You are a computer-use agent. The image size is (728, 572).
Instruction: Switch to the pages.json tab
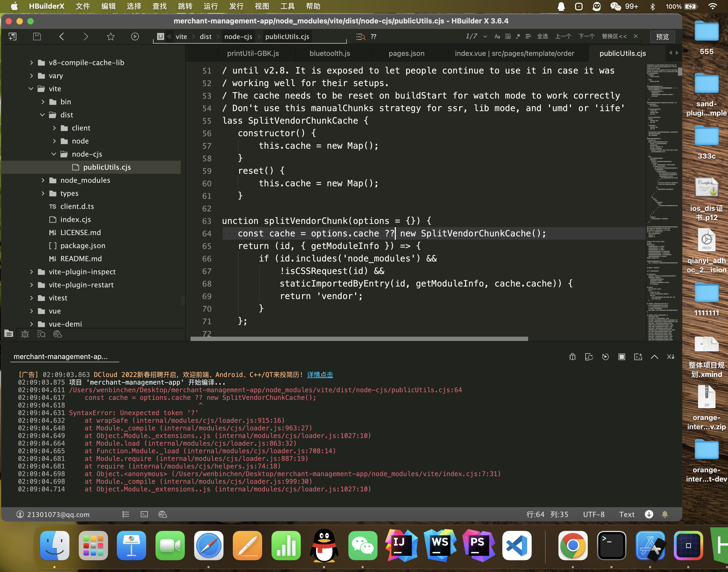point(406,53)
